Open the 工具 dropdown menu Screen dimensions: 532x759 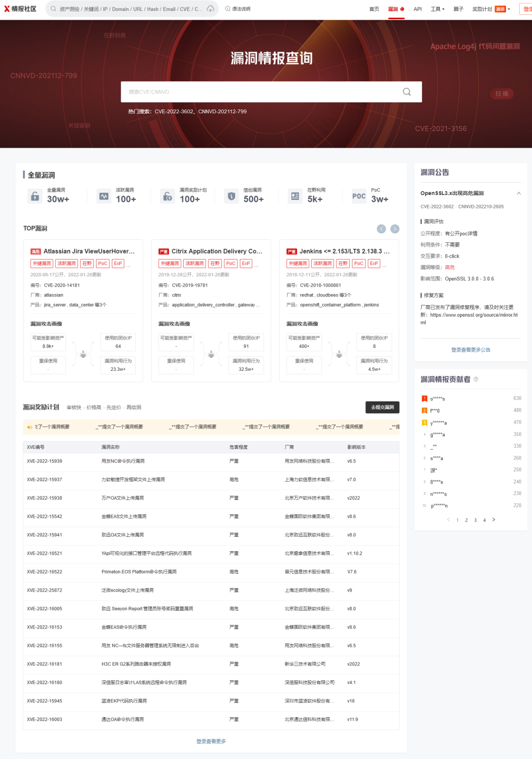pos(437,9)
